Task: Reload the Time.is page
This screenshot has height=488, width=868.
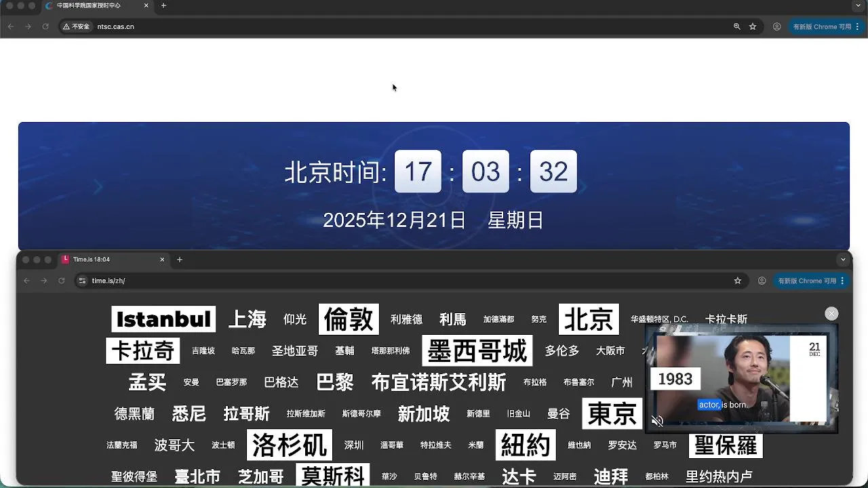Action: point(62,281)
